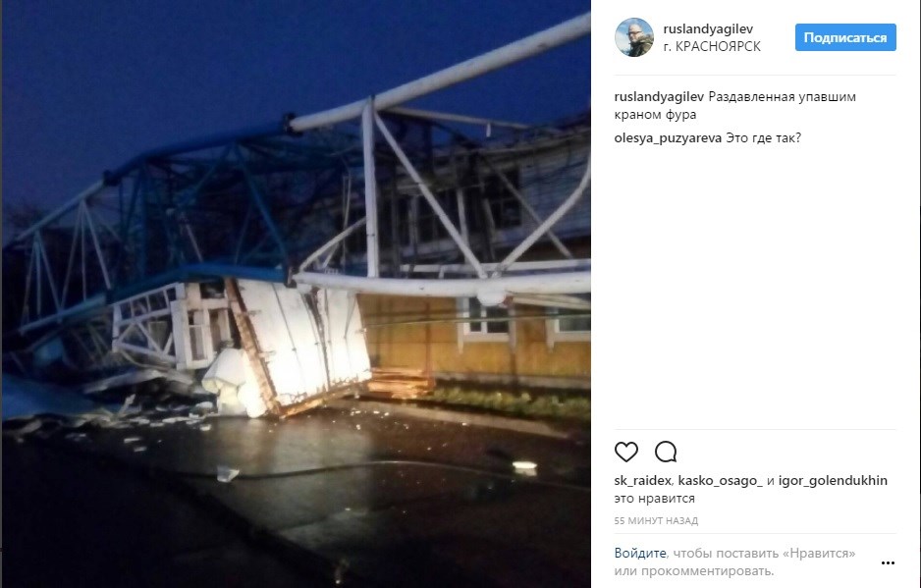Click the caption text Раздавленная упавшим краном фура
921x588 pixels.
click(x=735, y=106)
